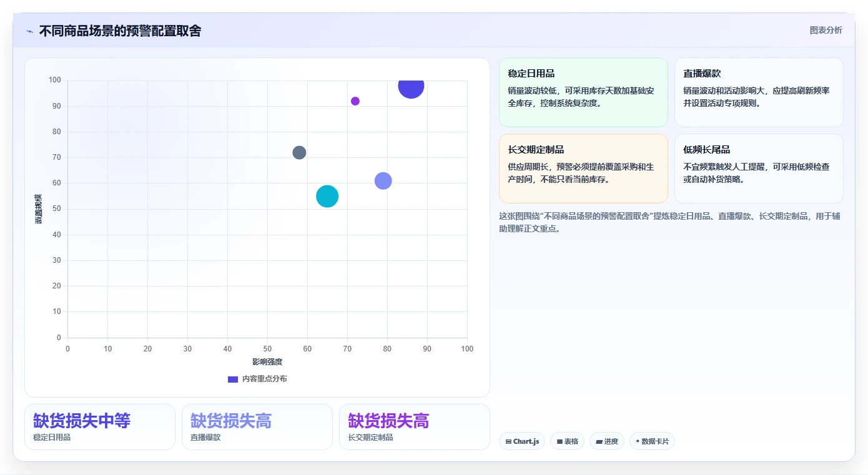Click the icon inside the 表格 chip
Image resolution: width=868 pixels, height=475 pixels.
560,441
